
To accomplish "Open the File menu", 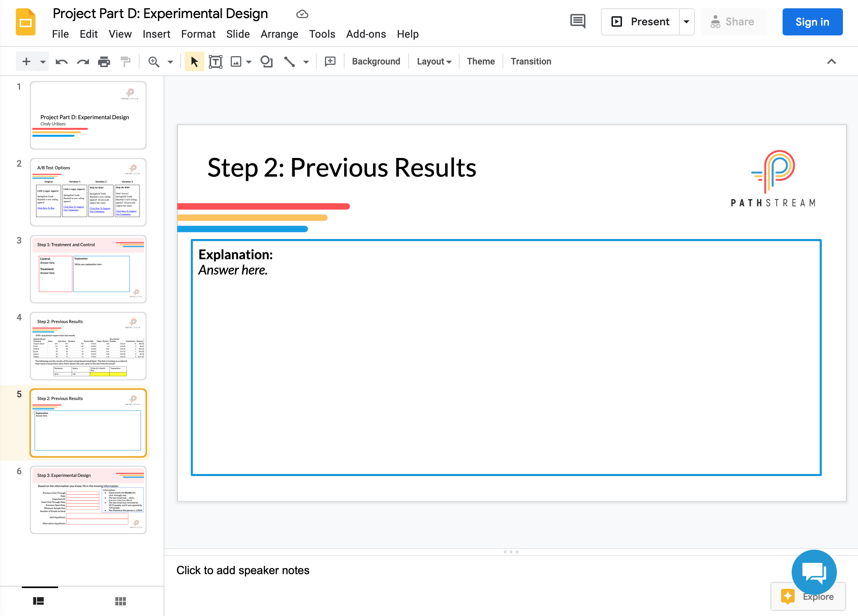I will pyautogui.click(x=61, y=34).
